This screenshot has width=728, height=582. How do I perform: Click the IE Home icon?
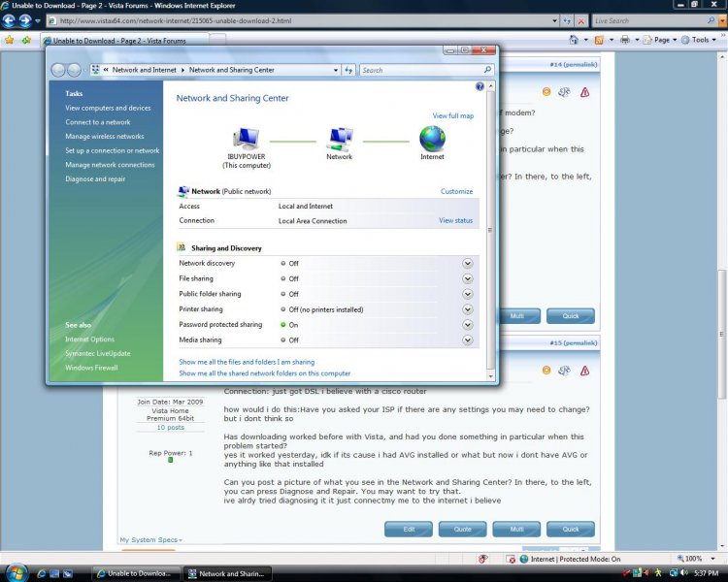[574, 40]
